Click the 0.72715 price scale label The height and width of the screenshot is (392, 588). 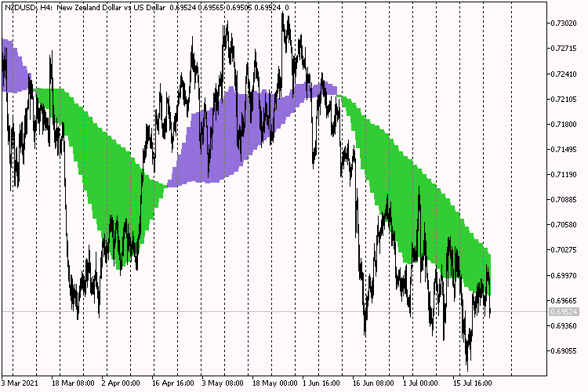564,49
